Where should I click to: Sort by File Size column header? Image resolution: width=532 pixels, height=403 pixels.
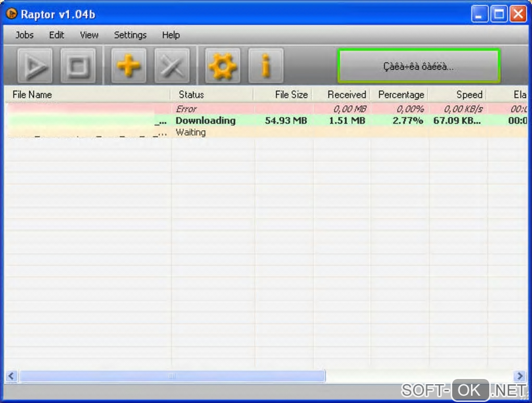click(283, 95)
